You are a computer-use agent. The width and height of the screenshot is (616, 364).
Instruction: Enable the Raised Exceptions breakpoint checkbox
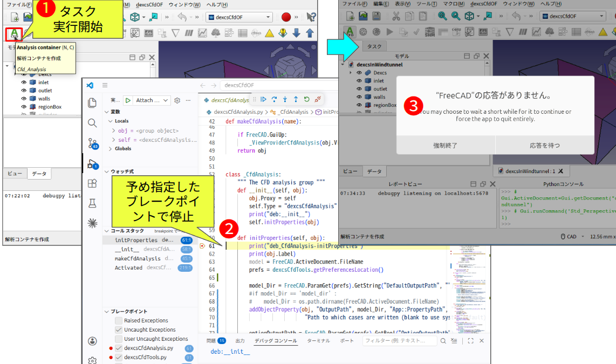click(118, 320)
